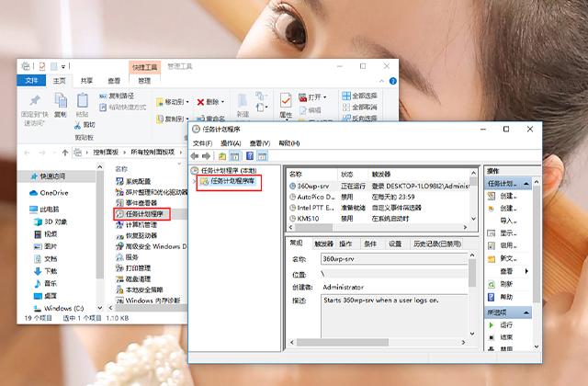
Task: Click 全部选择 in Explorer ribbon
Action: [x=359, y=96]
